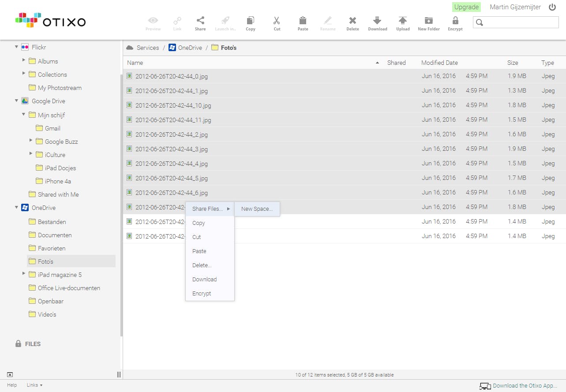The image size is (566, 392).
Task: Click the Paste clipboard icon
Action: point(303,20)
